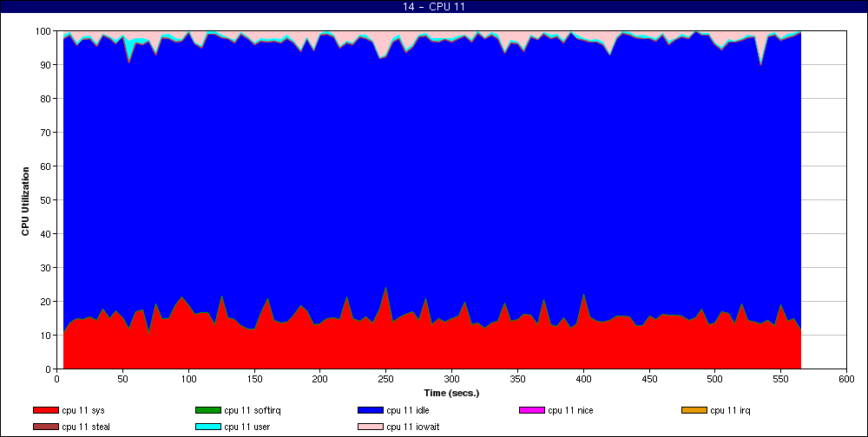The image size is (868, 437).
Task: Click the brown cpu 11 steal legend swatch
Action: pos(45,427)
